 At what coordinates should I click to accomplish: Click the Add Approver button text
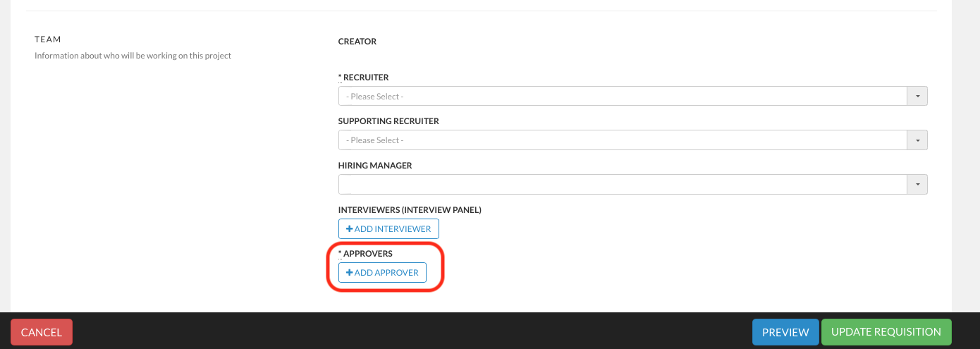(386, 273)
